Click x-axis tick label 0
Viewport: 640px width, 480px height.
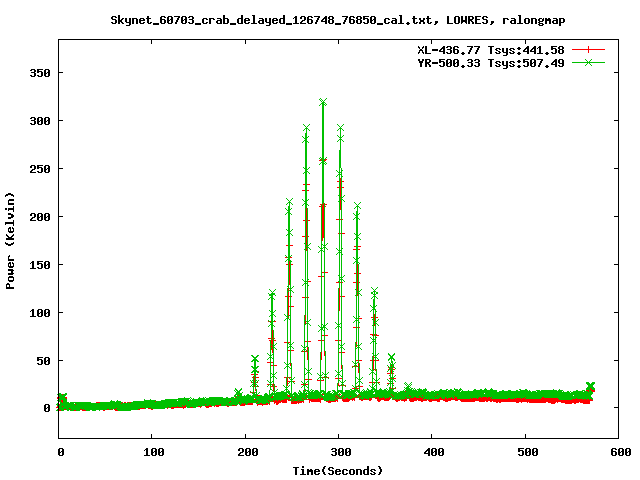click(60, 452)
